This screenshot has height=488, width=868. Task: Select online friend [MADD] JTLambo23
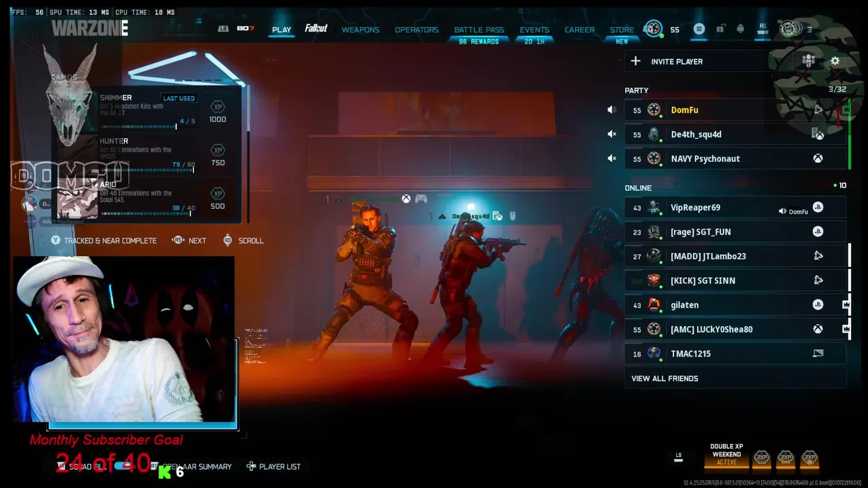pyautogui.click(x=735, y=256)
